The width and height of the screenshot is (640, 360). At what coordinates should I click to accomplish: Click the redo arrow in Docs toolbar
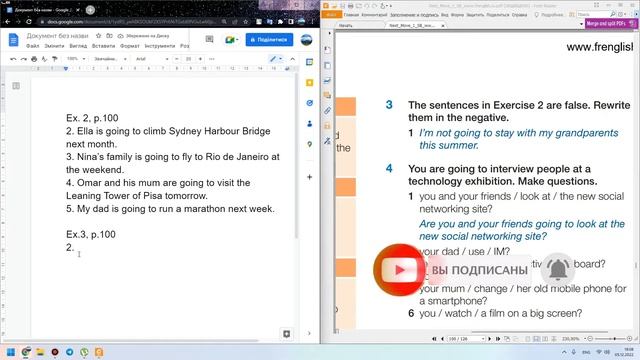(x=24, y=59)
